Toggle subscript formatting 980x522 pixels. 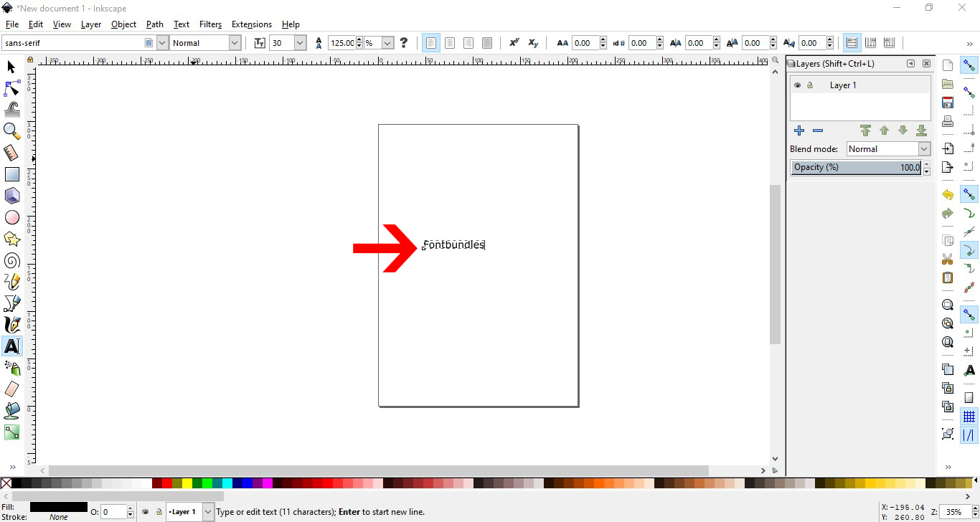click(532, 43)
